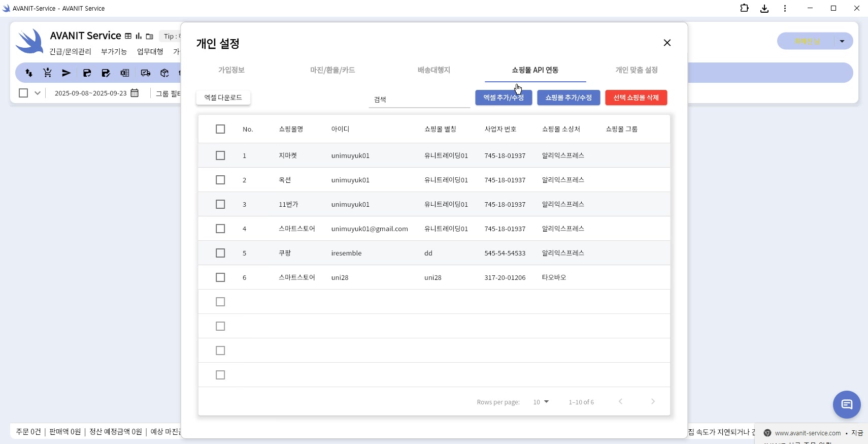This screenshot has height=444, width=868.
Task: Click the send paper-plane toolbar icon
Action: [66, 73]
